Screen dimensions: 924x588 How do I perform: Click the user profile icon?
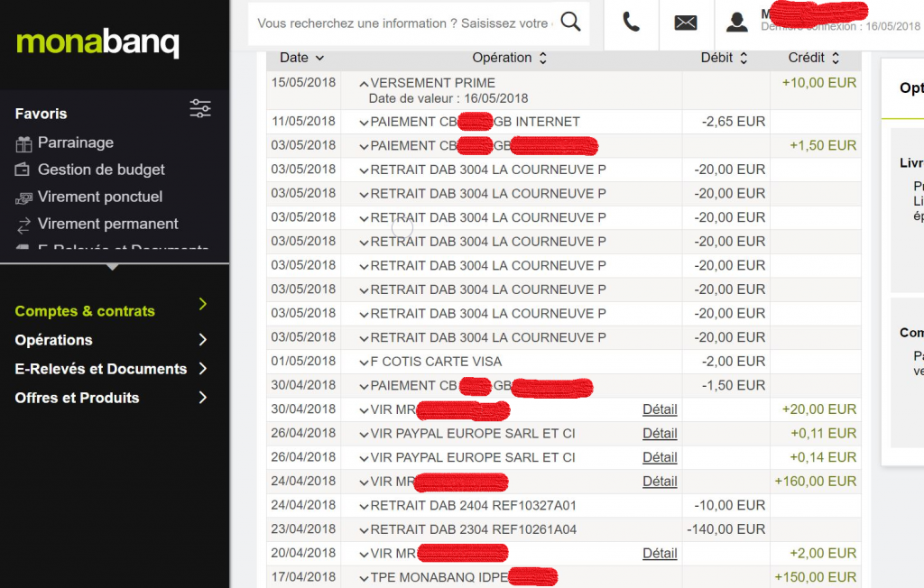[x=736, y=23]
